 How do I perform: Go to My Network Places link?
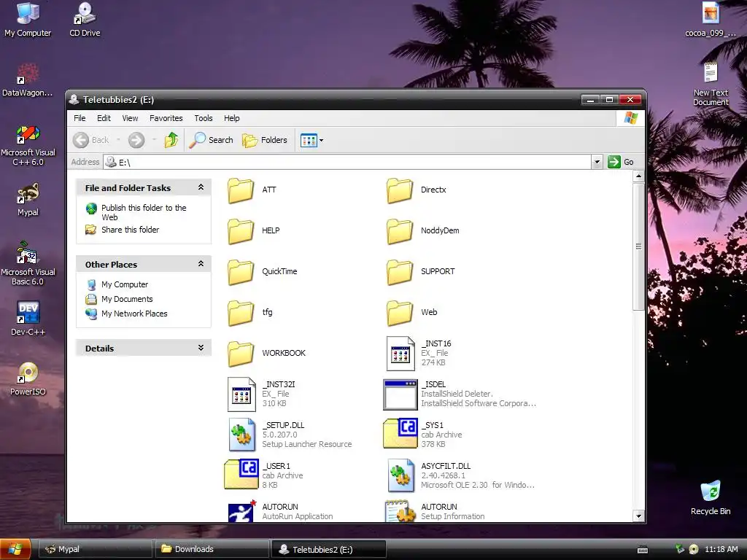click(x=134, y=314)
